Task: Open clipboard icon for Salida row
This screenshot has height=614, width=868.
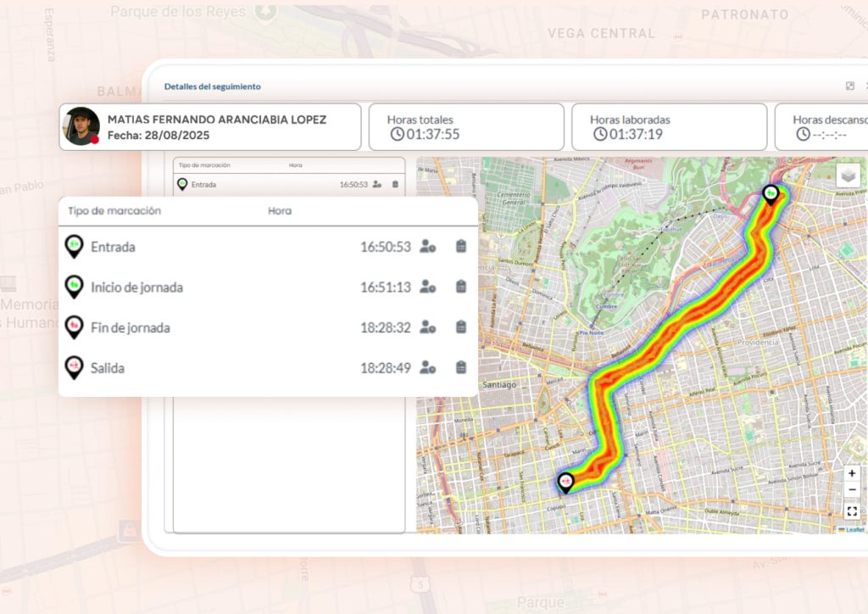Action: pos(461,368)
